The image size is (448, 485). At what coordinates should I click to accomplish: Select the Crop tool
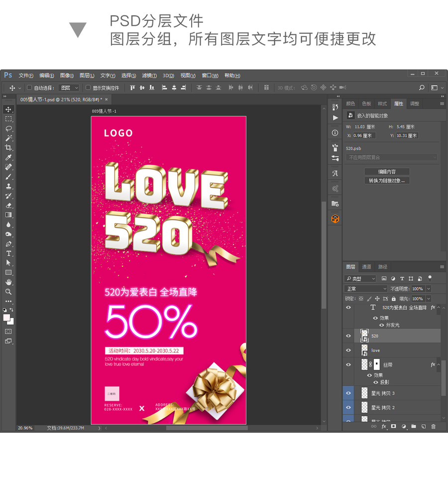(8, 148)
